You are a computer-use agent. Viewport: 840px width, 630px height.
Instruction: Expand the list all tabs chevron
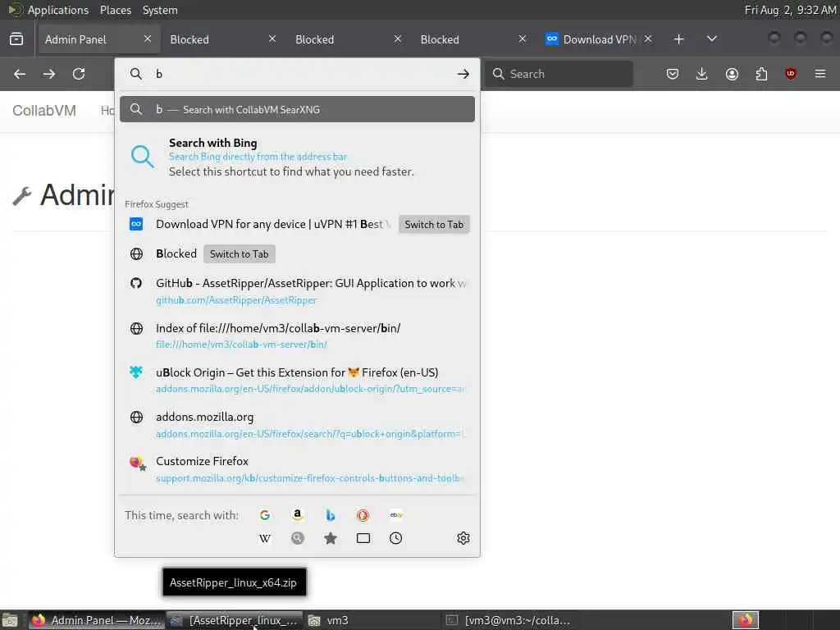pos(712,39)
